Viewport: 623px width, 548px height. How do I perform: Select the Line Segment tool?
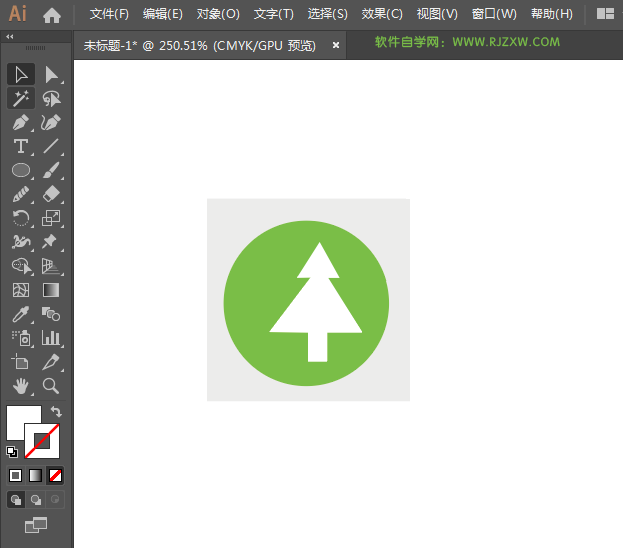pos(51,146)
